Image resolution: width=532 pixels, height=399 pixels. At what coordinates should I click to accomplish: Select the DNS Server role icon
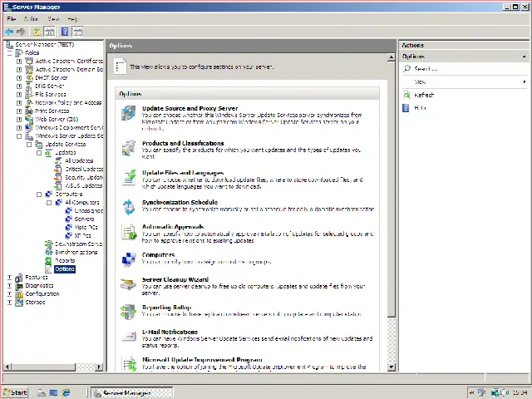30,86
